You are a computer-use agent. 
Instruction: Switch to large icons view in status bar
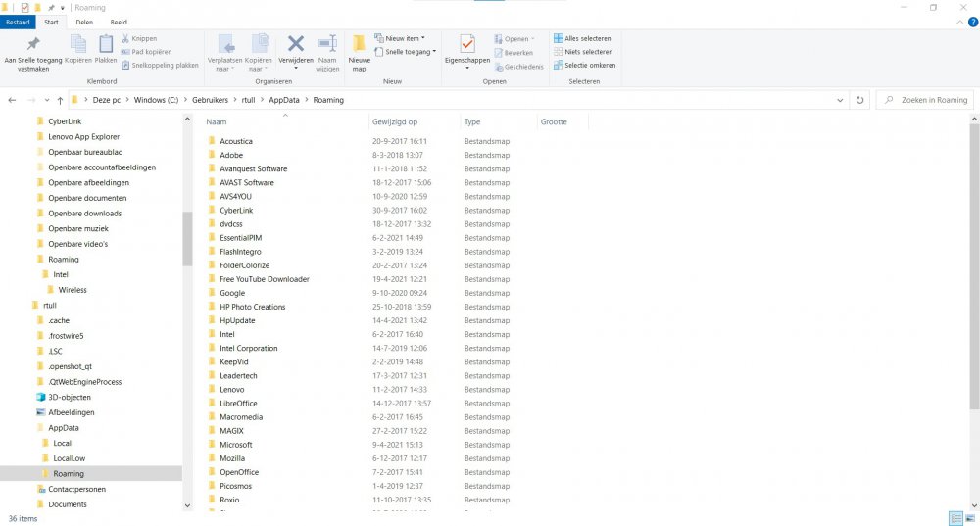(x=969, y=518)
